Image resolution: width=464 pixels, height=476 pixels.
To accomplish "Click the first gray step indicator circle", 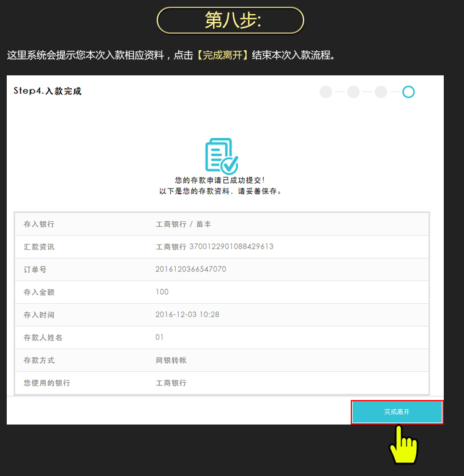I will 326,92.
